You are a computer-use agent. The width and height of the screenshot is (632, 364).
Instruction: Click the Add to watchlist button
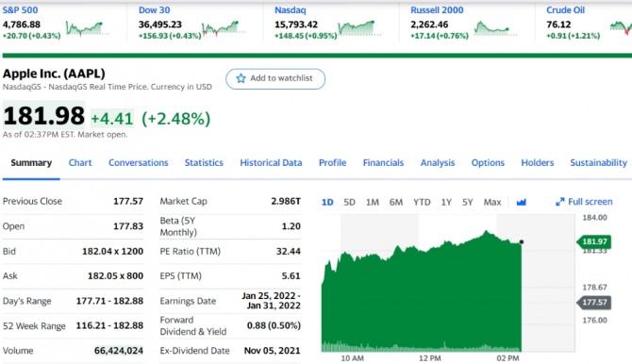[x=275, y=78]
